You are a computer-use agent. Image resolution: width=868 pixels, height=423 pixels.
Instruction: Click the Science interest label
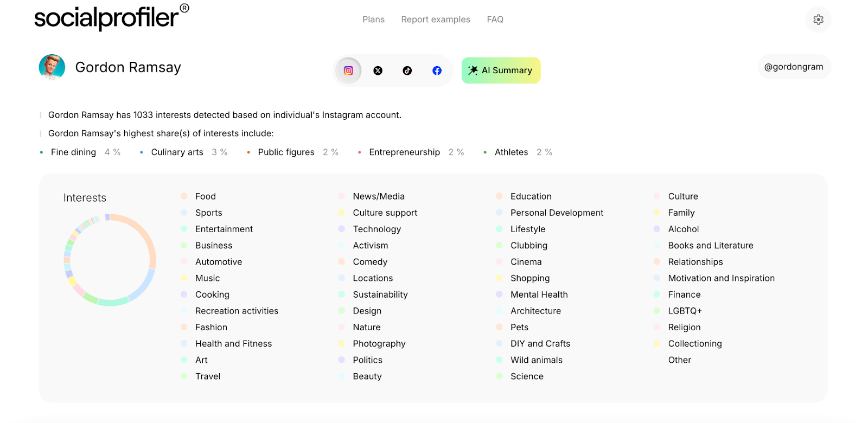[527, 376]
